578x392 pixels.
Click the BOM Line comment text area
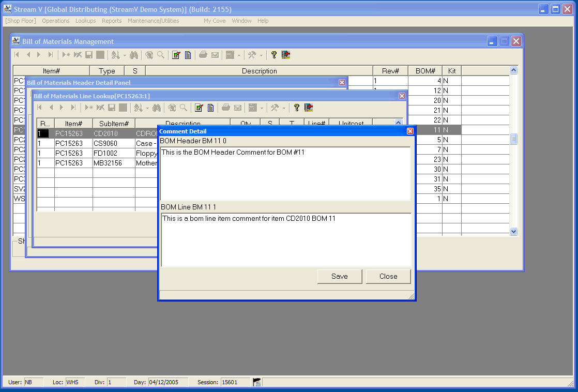tap(286, 239)
